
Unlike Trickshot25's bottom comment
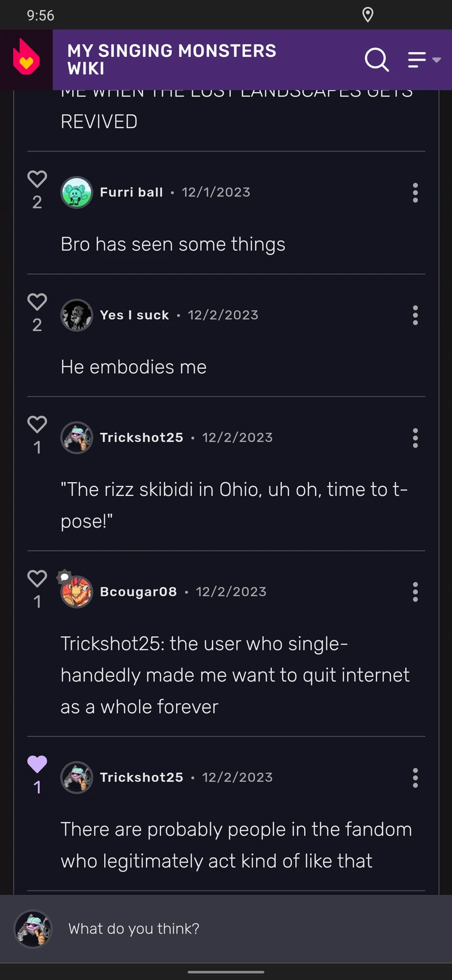coord(37,764)
